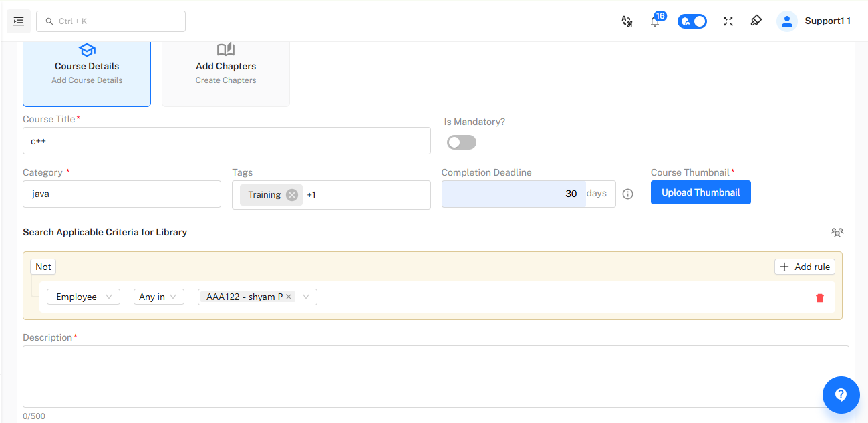Expand the Employee field dropdown
Image resolution: width=868 pixels, height=423 pixels.
click(x=83, y=297)
